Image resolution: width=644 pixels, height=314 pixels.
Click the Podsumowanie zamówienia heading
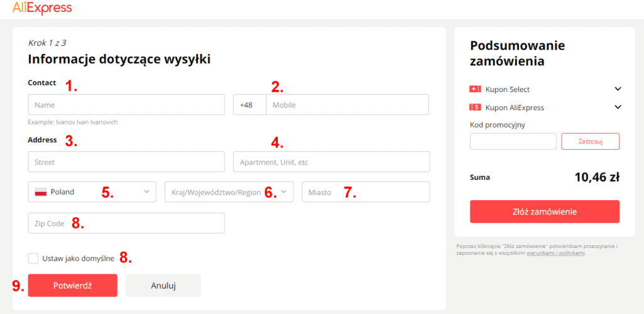pos(518,53)
